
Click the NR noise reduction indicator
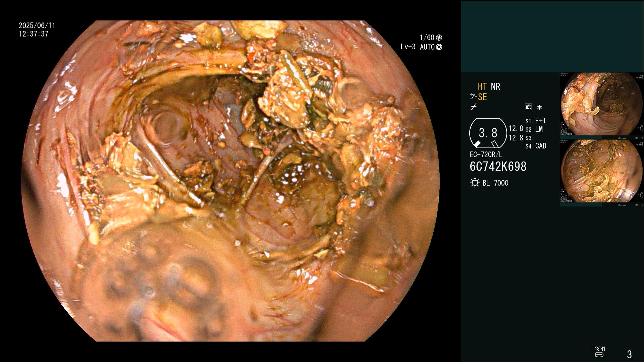point(495,86)
